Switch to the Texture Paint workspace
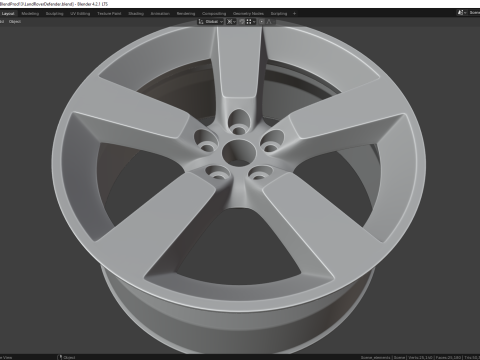The image size is (480, 360). tap(109, 14)
